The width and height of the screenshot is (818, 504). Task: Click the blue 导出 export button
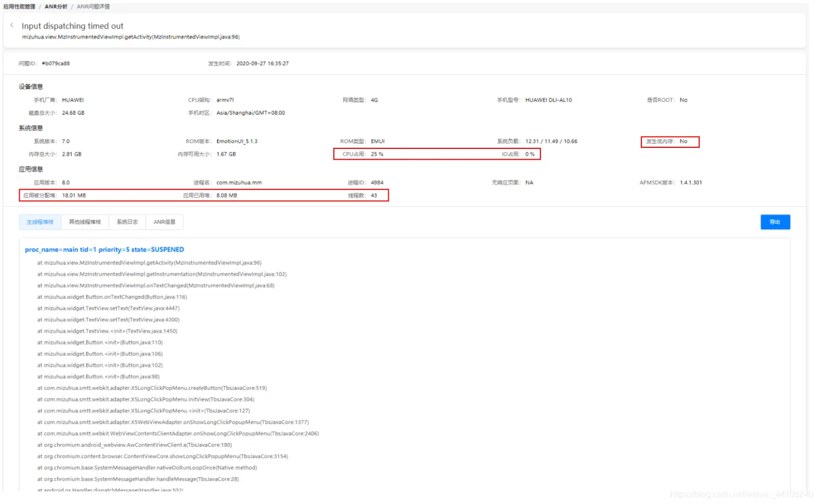[x=775, y=222]
